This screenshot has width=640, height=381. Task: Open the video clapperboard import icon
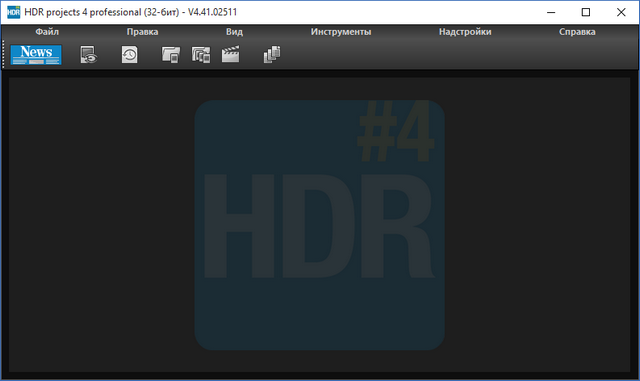[231, 54]
